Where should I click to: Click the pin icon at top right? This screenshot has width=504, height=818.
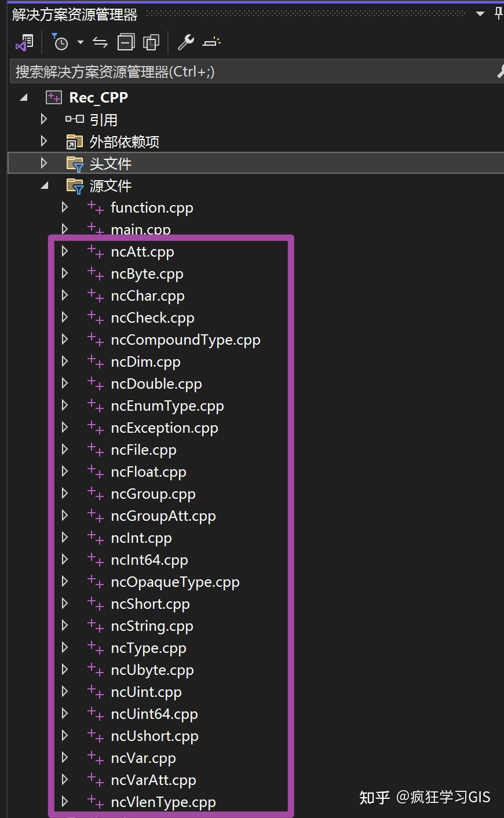point(498,13)
